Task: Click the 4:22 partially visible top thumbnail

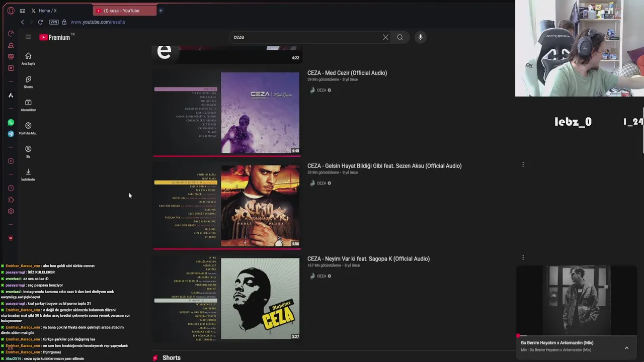Action: click(227, 54)
